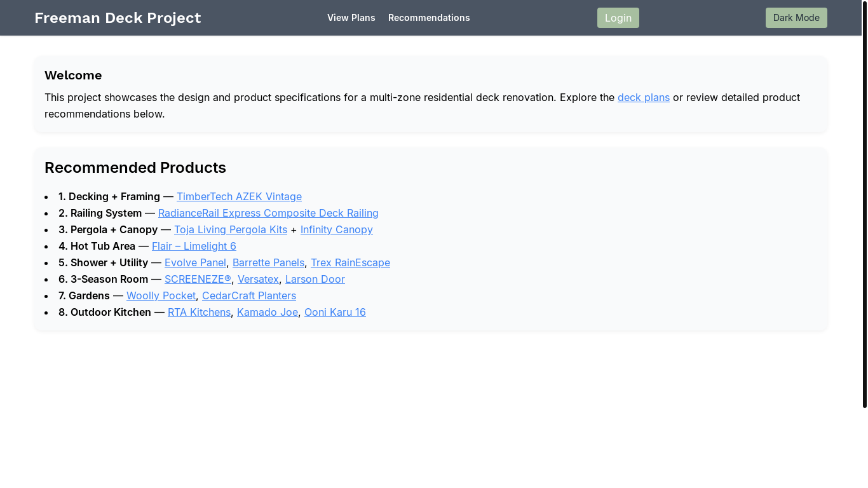Screen dimensions: 868x488
Task: Open RadianceRail Express Composite Deck Railing link
Action: 268,213
